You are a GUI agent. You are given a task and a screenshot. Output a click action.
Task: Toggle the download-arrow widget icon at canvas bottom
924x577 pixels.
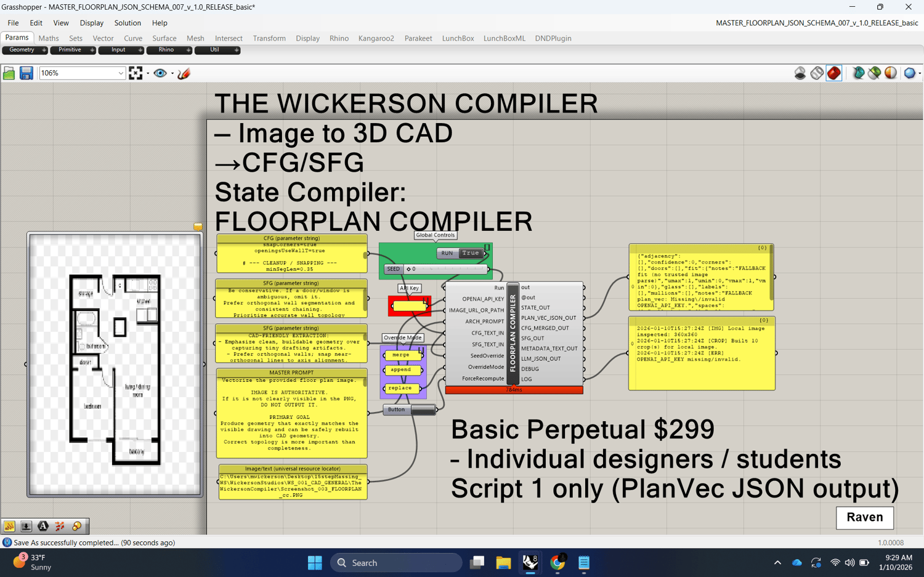[26, 526]
